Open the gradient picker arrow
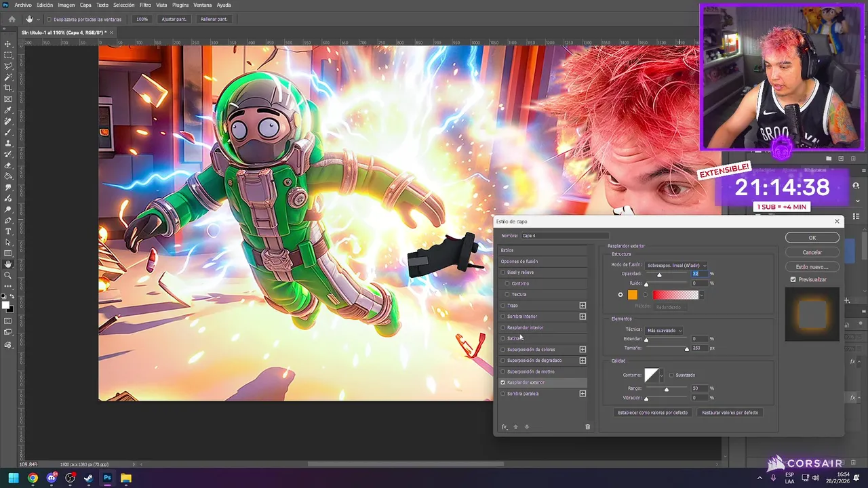868x488 pixels. coord(701,295)
